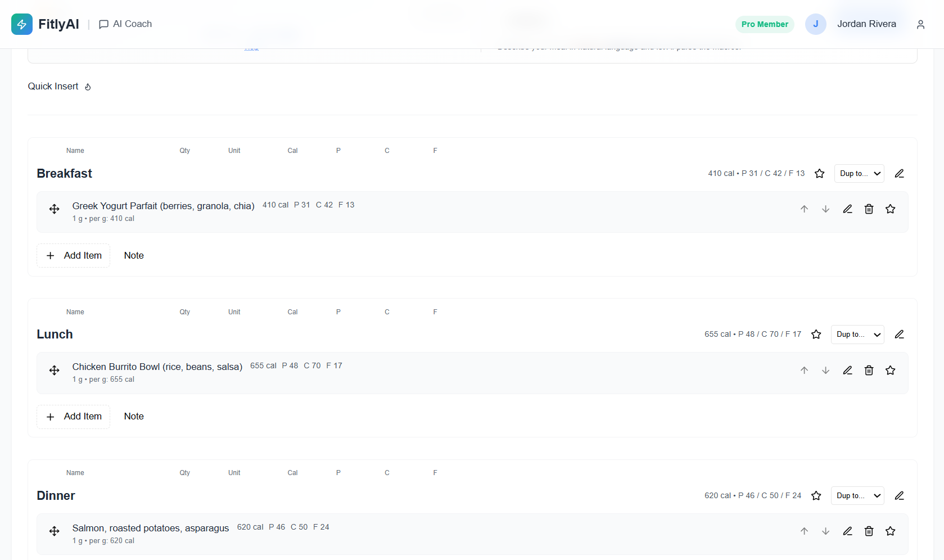Delete the Salmon dinner item
This screenshot has height=560, width=944.
tap(869, 531)
